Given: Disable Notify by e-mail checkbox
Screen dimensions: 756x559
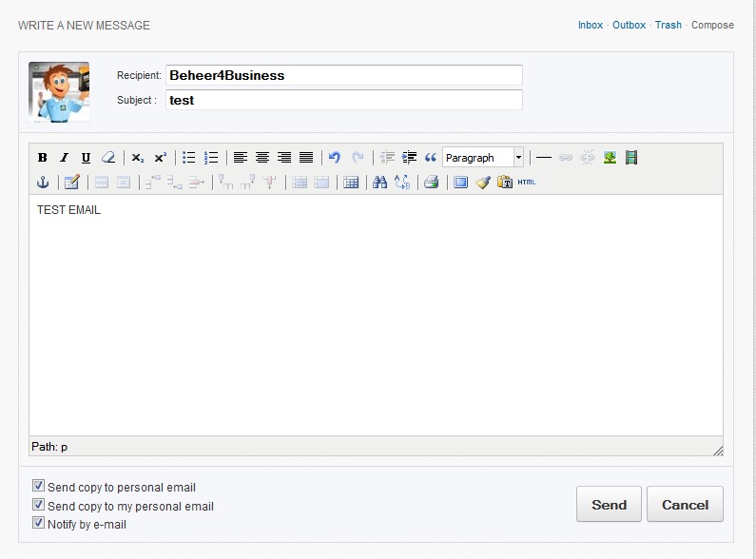Looking at the screenshot, I should point(39,523).
